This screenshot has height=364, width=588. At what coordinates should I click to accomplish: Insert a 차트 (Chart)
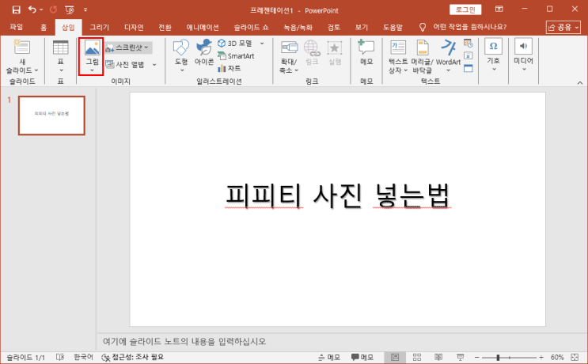point(230,69)
